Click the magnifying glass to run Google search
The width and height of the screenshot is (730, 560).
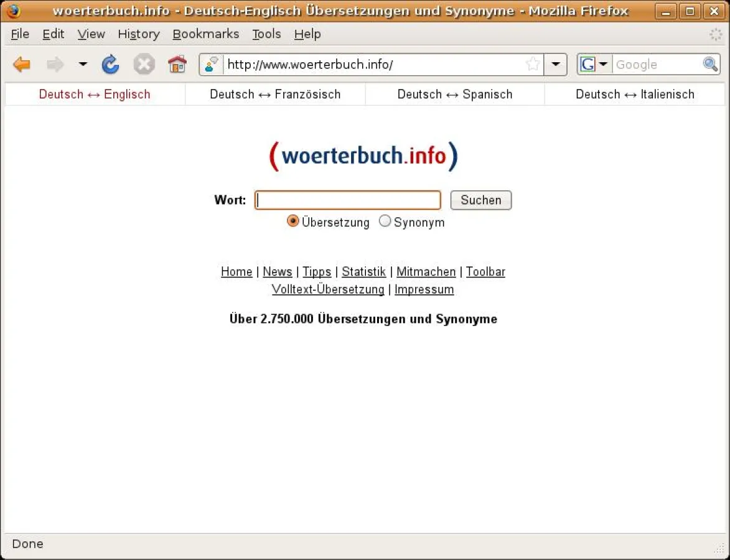click(x=709, y=64)
